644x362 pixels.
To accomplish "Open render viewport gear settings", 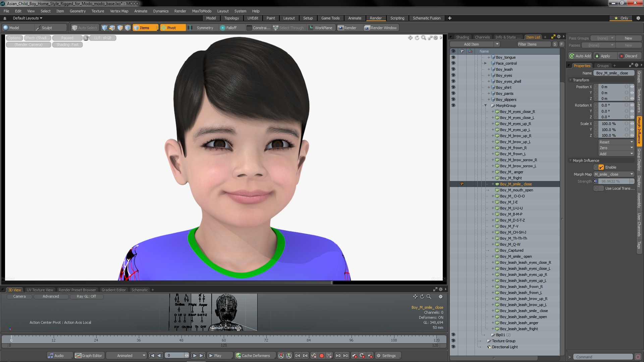I will [x=436, y=38].
